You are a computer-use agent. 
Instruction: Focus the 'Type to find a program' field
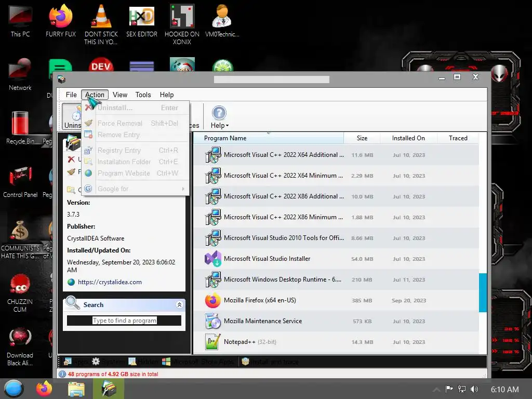click(124, 320)
